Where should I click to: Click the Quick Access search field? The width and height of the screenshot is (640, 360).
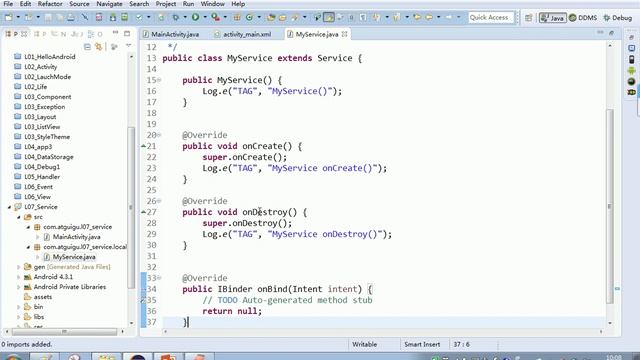point(491,18)
